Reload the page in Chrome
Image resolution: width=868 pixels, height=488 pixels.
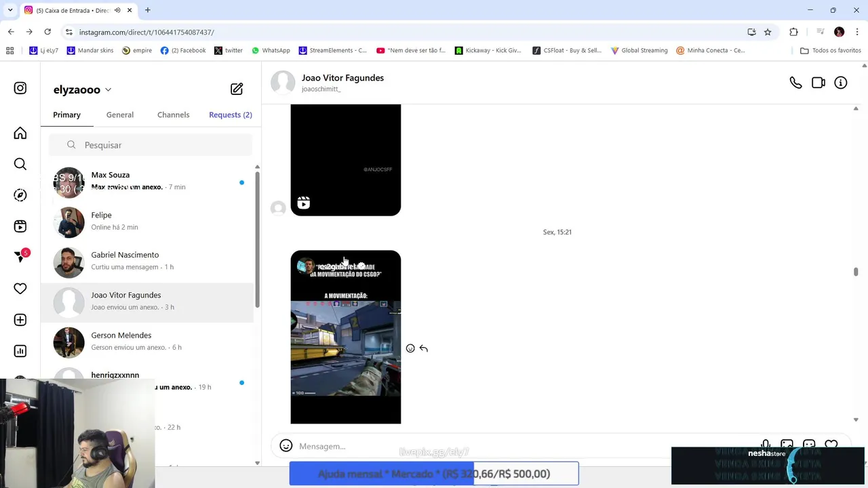click(x=47, y=32)
